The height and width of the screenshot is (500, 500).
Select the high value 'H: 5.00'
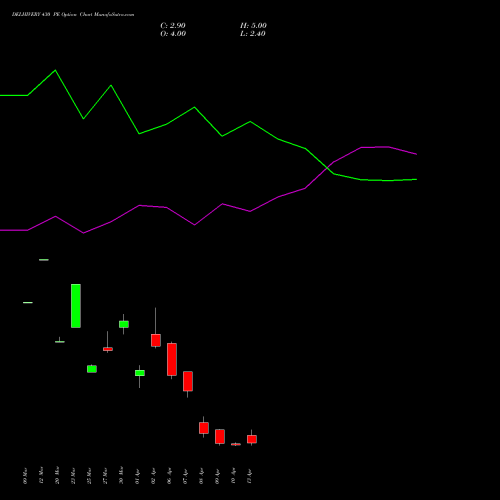point(253,26)
